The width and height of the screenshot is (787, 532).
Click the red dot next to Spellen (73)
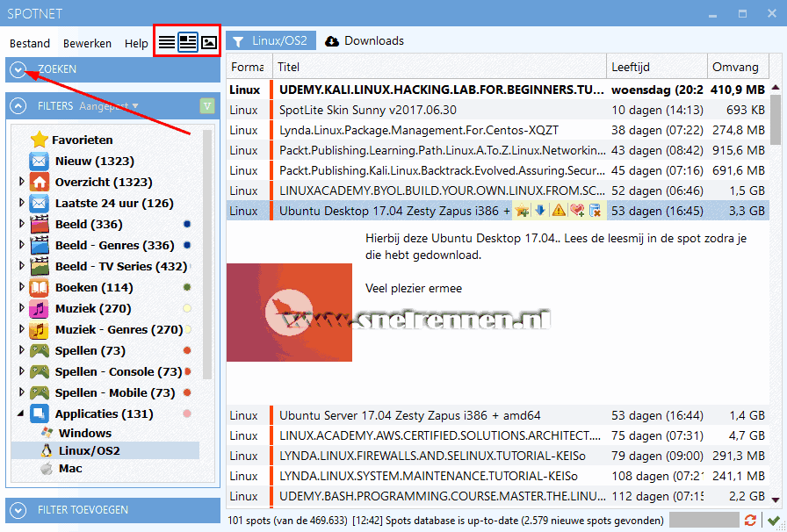(187, 351)
